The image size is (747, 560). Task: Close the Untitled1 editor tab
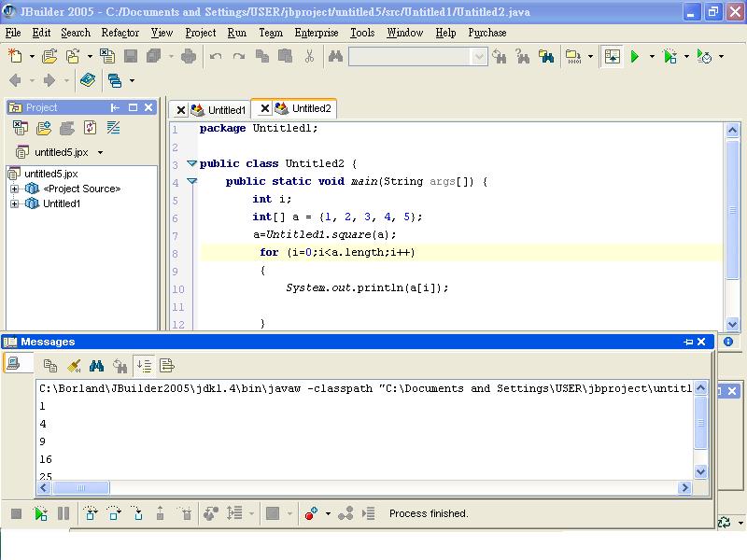pos(180,110)
